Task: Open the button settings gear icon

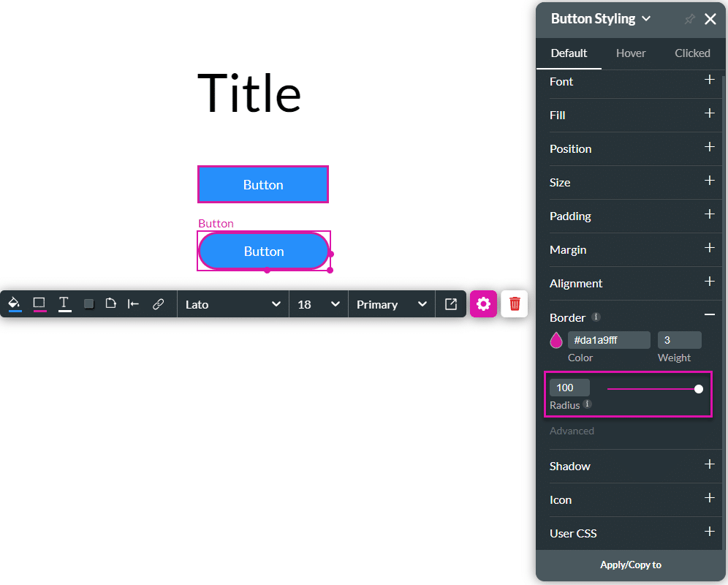Action: (483, 304)
